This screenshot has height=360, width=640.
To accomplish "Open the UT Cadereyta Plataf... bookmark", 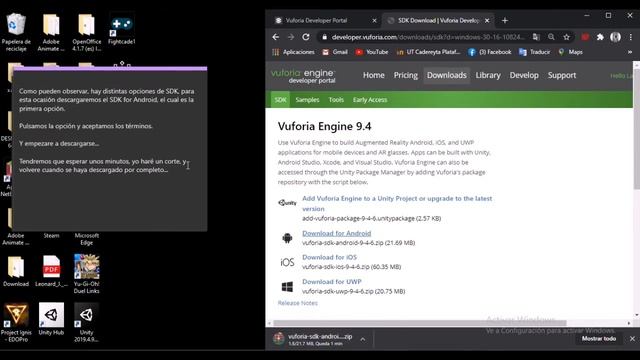I will (429, 52).
